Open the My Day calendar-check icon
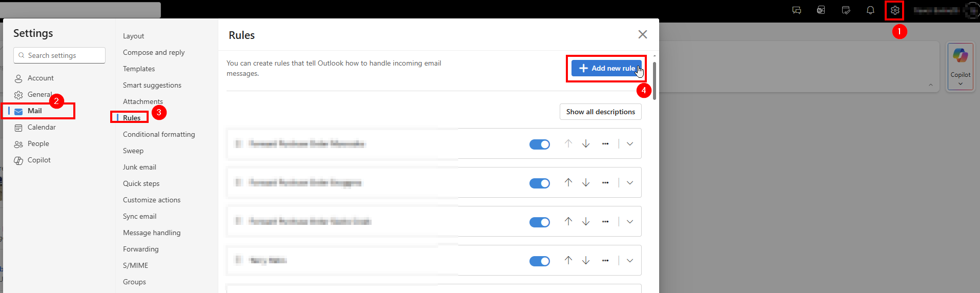 coord(846,10)
